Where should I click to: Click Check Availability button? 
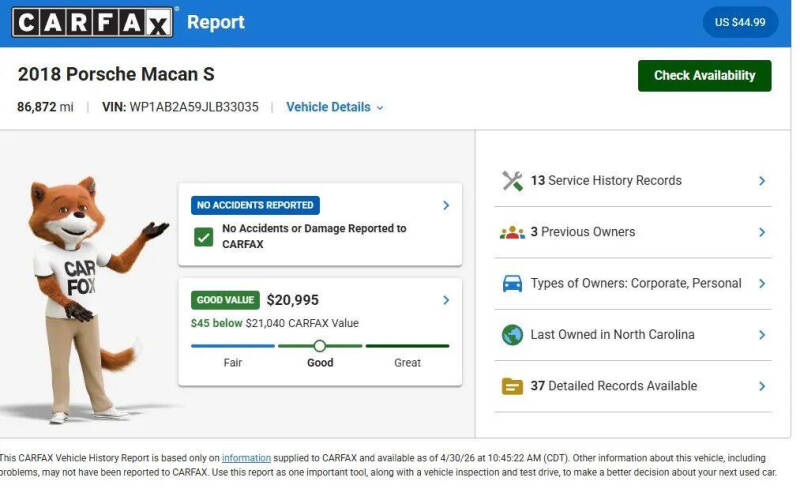click(705, 76)
